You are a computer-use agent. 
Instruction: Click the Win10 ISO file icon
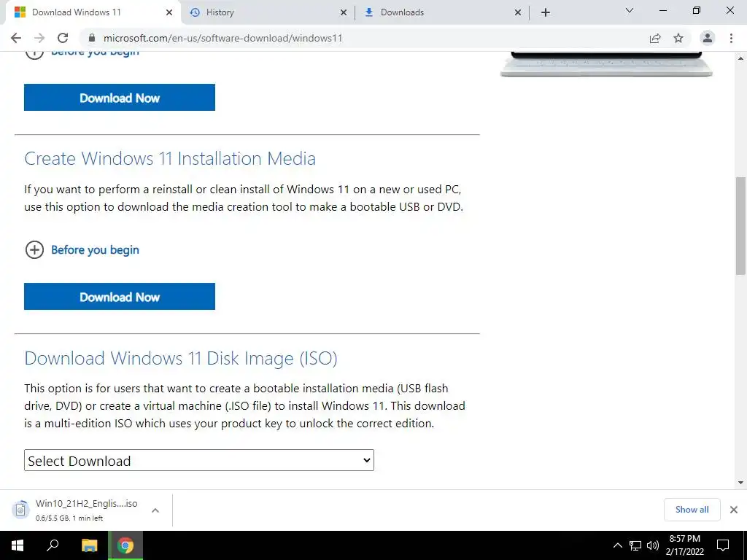[20, 510]
